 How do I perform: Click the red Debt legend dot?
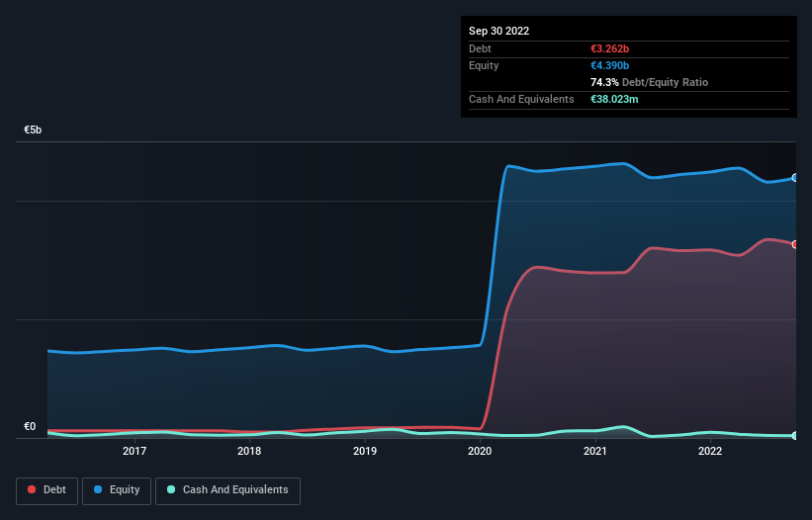click(32, 489)
